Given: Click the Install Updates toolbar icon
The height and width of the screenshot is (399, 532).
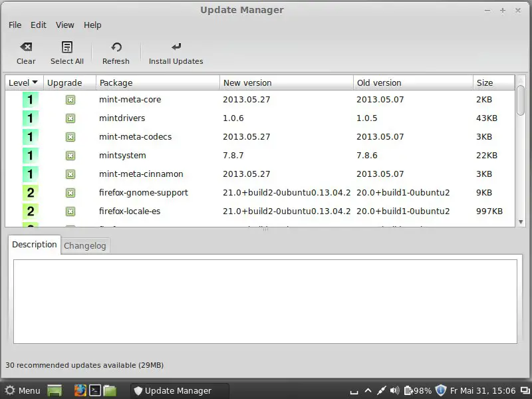Looking at the screenshot, I should click(x=176, y=47).
